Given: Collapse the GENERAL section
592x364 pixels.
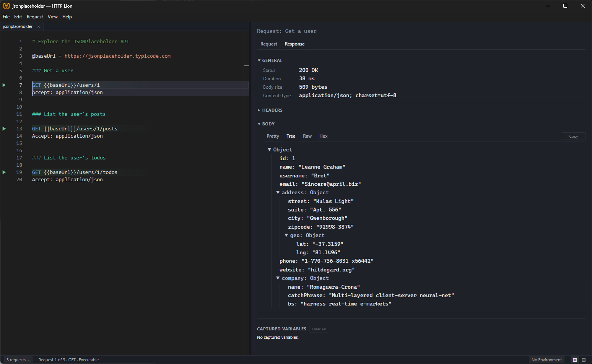Looking at the screenshot, I should pyautogui.click(x=270, y=60).
